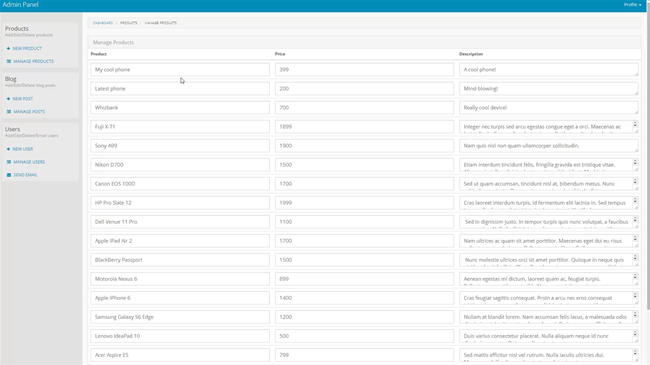Go to Products in the breadcrumb
Viewport: 650px width, 365px height.
[129, 23]
